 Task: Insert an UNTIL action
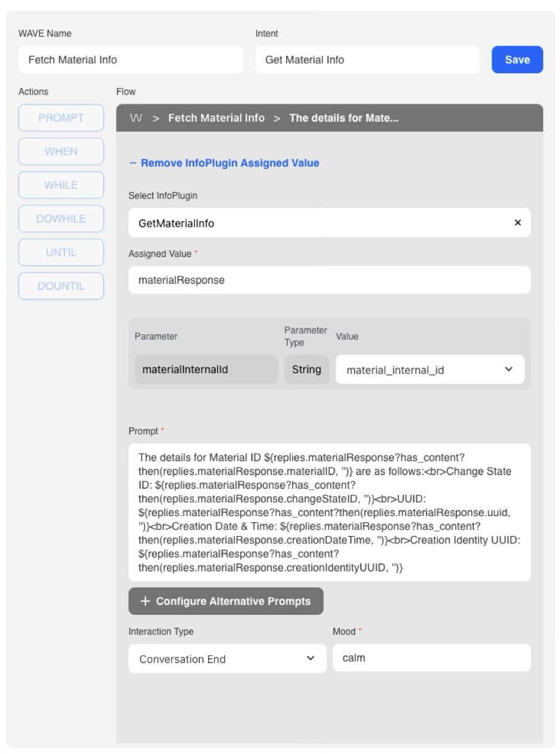tap(61, 252)
